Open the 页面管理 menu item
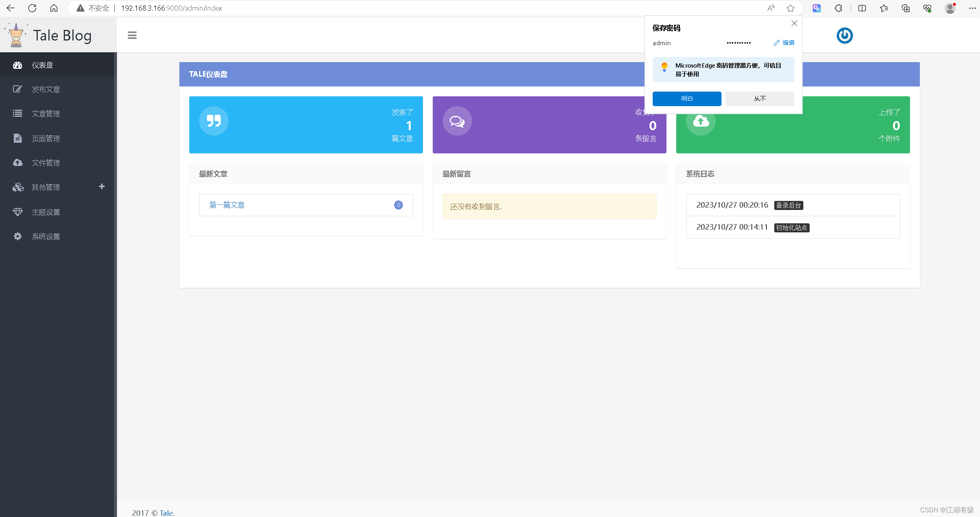This screenshot has height=517, width=980. tap(57, 138)
